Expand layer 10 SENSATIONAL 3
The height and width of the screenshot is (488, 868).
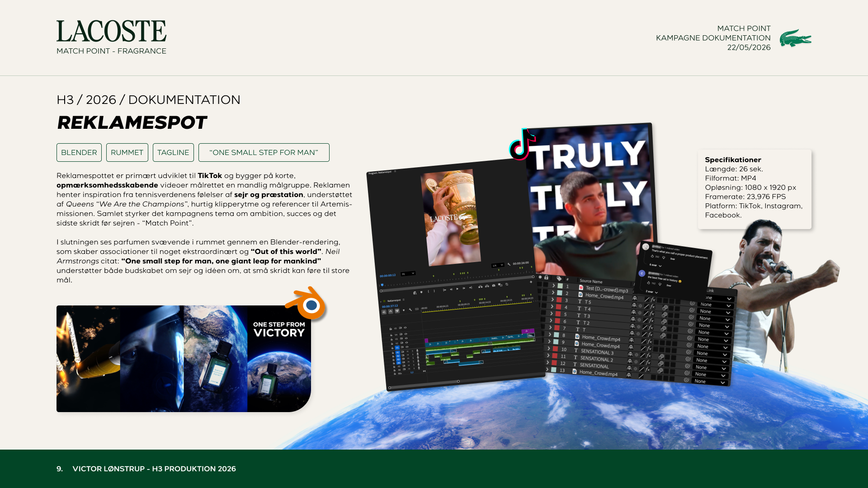pos(548,348)
